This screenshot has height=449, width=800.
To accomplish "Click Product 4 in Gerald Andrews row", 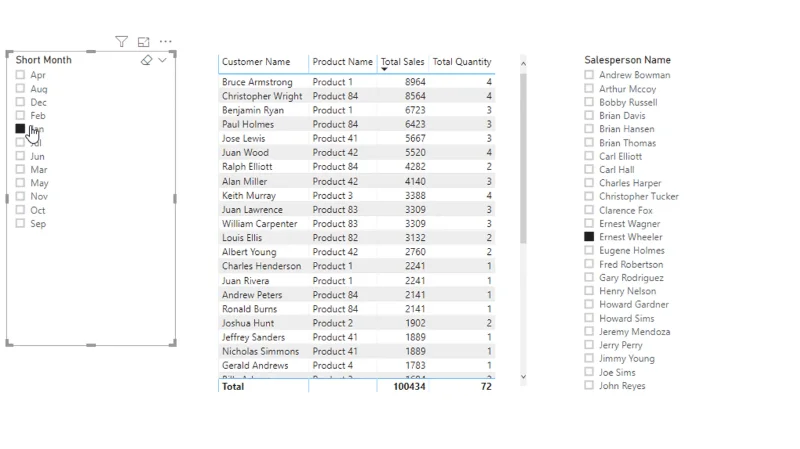I will point(333,365).
